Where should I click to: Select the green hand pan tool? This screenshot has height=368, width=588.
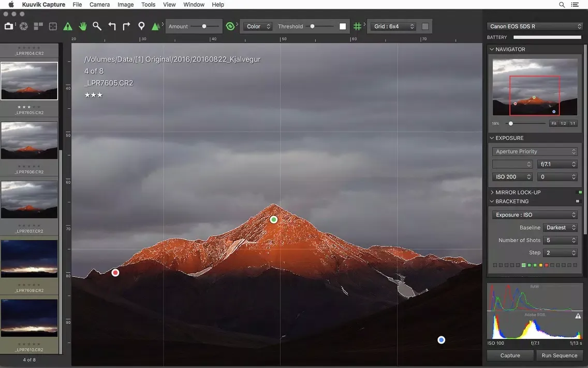[x=82, y=26]
